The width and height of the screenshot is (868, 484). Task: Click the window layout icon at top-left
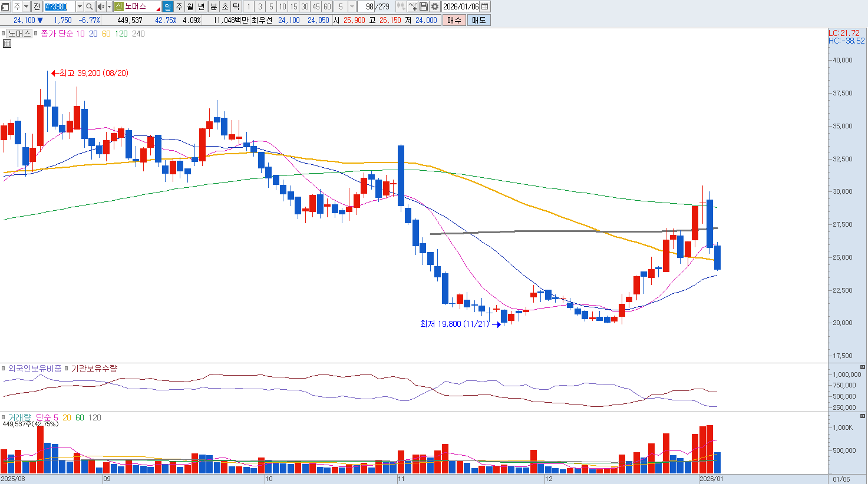coord(5,6)
